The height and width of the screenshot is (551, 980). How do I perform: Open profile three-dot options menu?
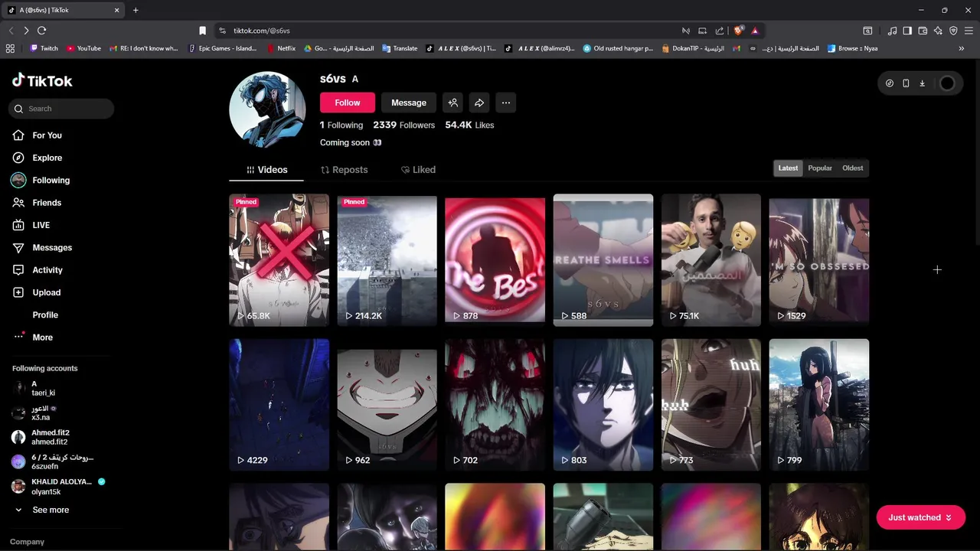pyautogui.click(x=505, y=103)
